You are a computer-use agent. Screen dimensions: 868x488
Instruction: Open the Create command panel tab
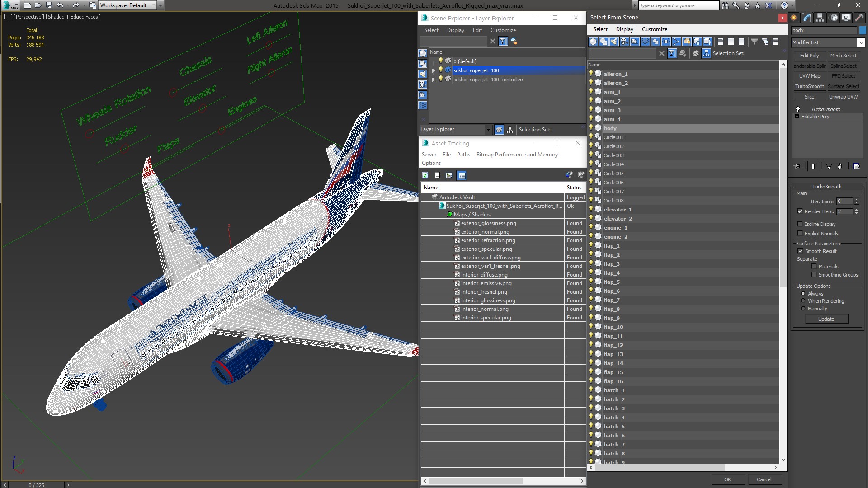794,18
